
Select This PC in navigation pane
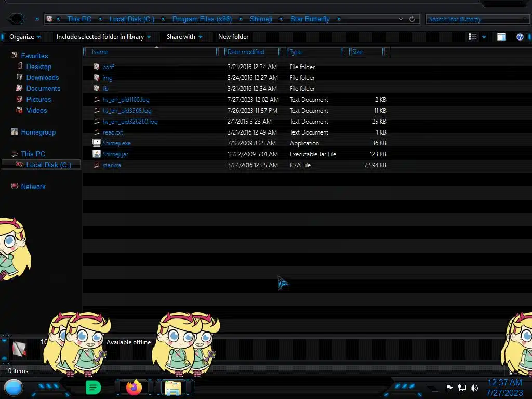coord(33,154)
